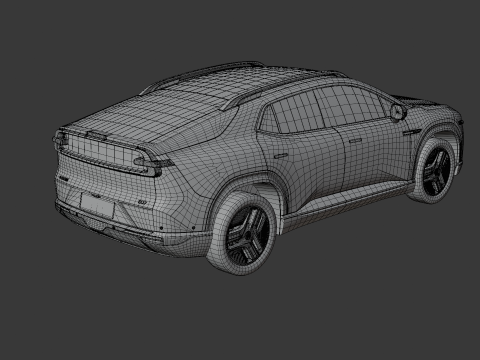Click the right tail light cluster
Viewport: 480px width, 360px height.
[x=154, y=164]
